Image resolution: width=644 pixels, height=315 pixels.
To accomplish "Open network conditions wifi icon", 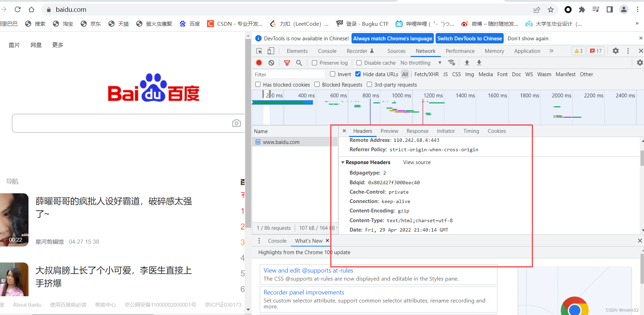I will click(x=452, y=63).
